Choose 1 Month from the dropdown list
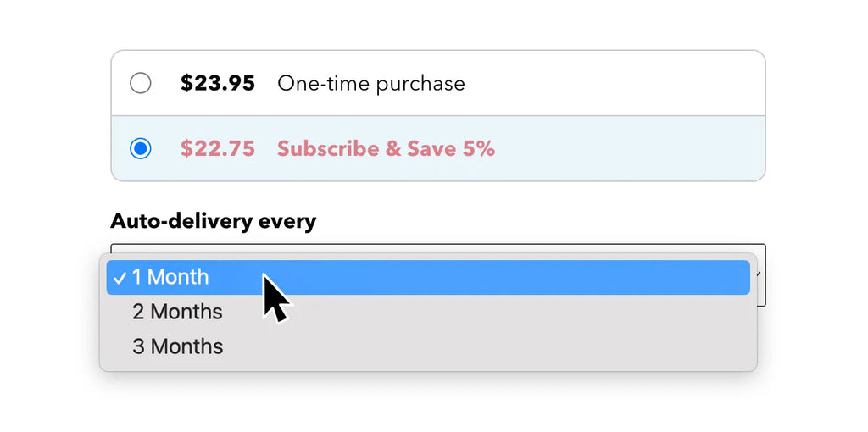The width and height of the screenshot is (868, 432). pyautogui.click(x=170, y=277)
